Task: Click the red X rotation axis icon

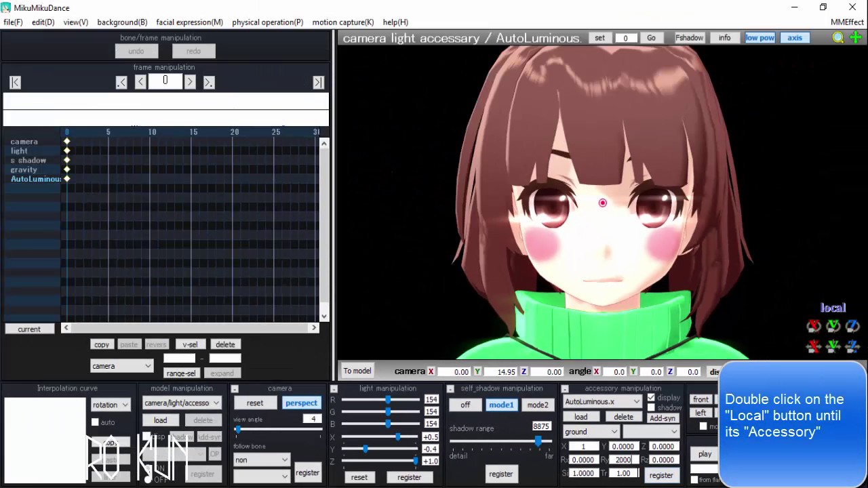Action: (814, 326)
